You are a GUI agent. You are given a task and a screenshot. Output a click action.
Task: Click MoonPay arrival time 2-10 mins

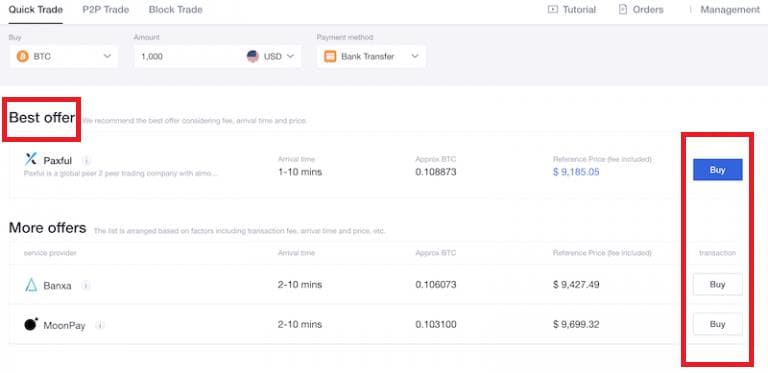click(x=300, y=325)
